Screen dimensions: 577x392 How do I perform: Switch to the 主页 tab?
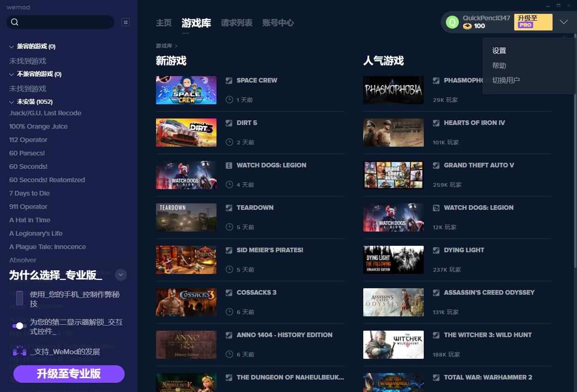tap(163, 23)
